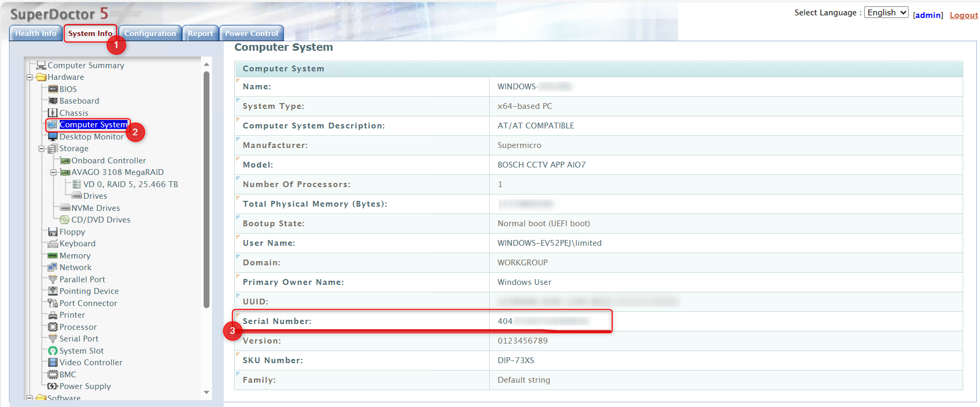Click the Memory module icon
Screen dimensions: 980x407
tap(53, 256)
